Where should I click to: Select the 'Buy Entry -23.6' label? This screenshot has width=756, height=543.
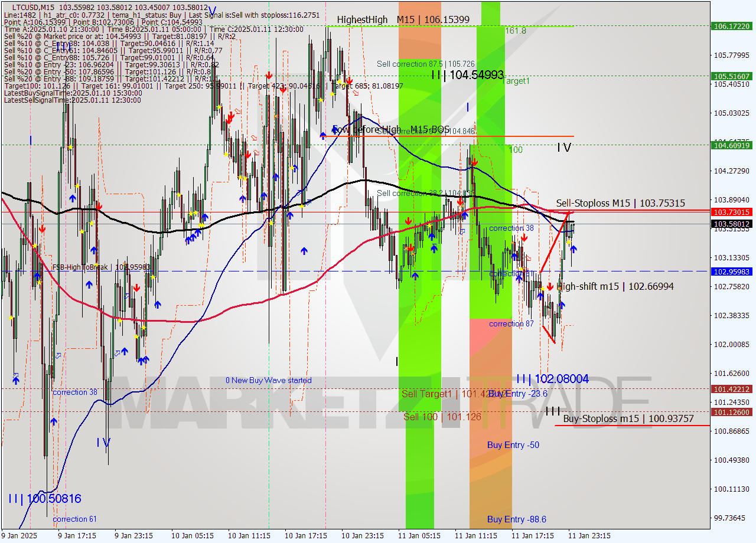518,393
